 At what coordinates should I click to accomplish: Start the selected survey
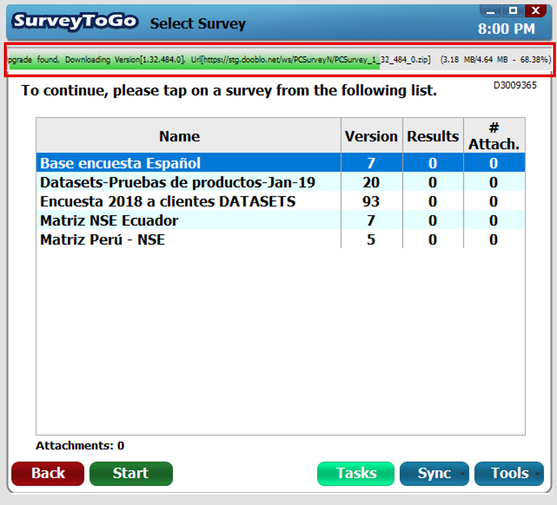click(131, 473)
